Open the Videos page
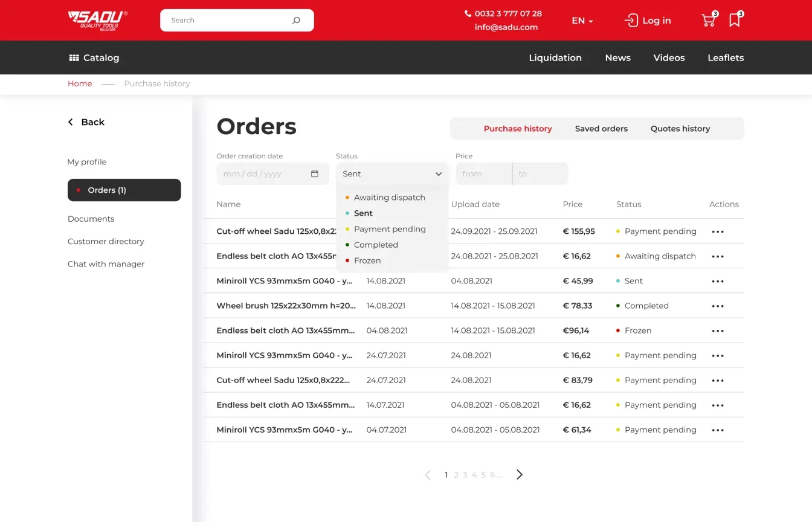This screenshot has width=812, height=522. coord(669,58)
